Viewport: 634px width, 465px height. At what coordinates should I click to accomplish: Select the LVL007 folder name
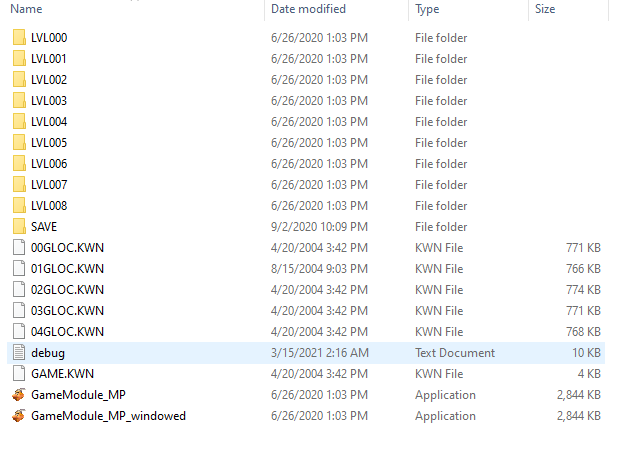point(49,185)
